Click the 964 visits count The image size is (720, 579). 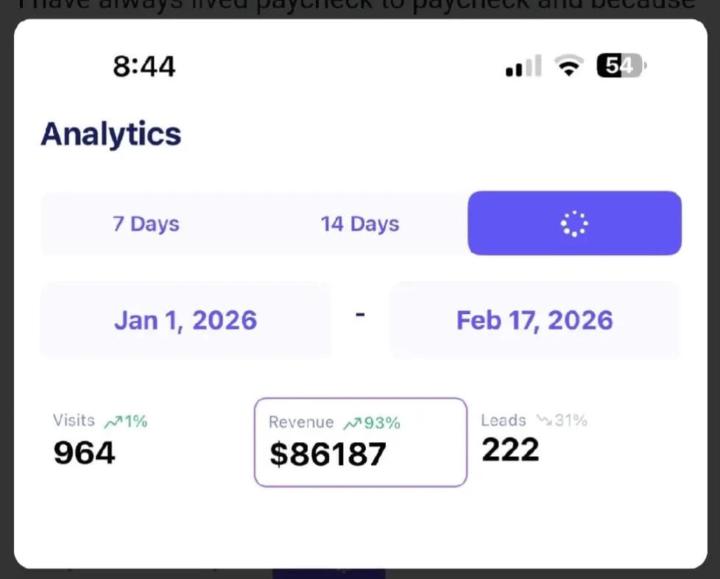[x=84, y=453]
